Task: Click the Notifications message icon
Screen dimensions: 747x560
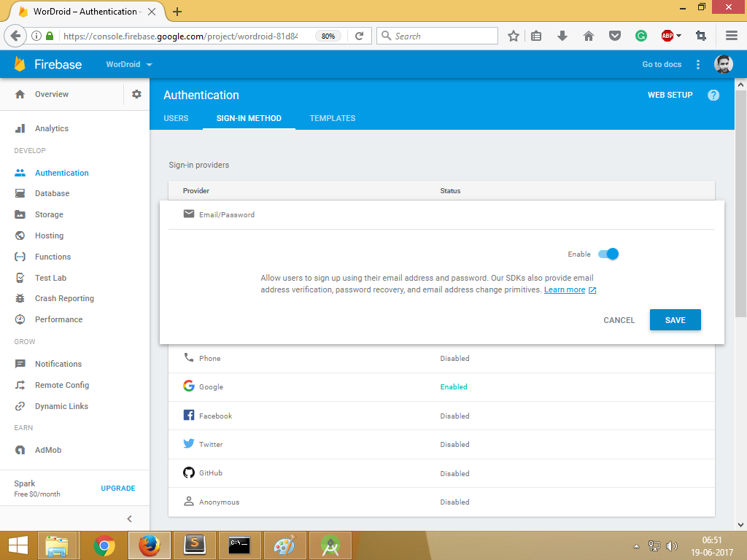Action: [x=20, y=364]
